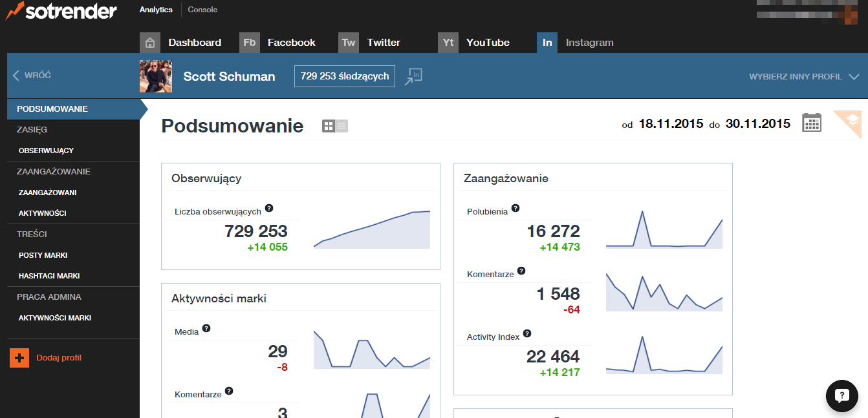Switch to grid view layout
This screenshot has width=868, height=418.
(329, 126)
